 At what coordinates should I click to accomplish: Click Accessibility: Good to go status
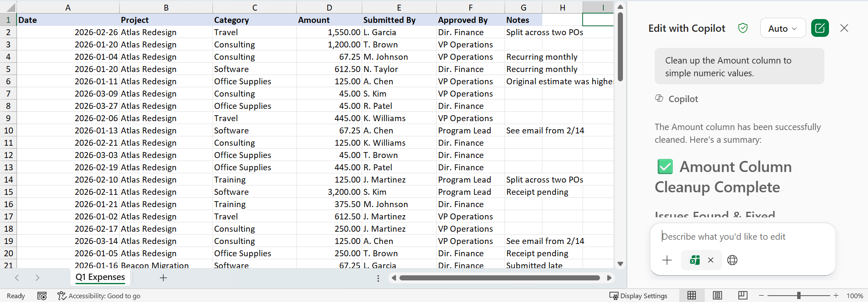[x=99, y=296]
